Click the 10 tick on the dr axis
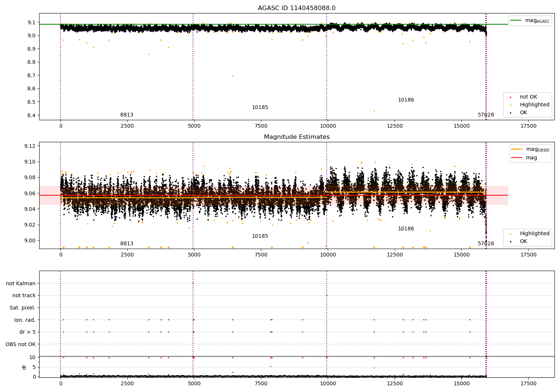 (x=32, y=357)
